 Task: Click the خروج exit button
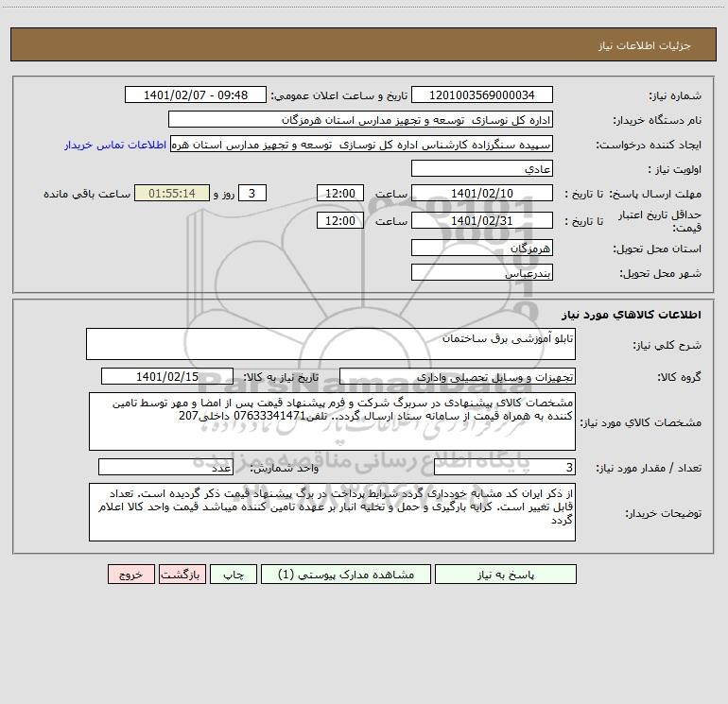pos(130,575)
